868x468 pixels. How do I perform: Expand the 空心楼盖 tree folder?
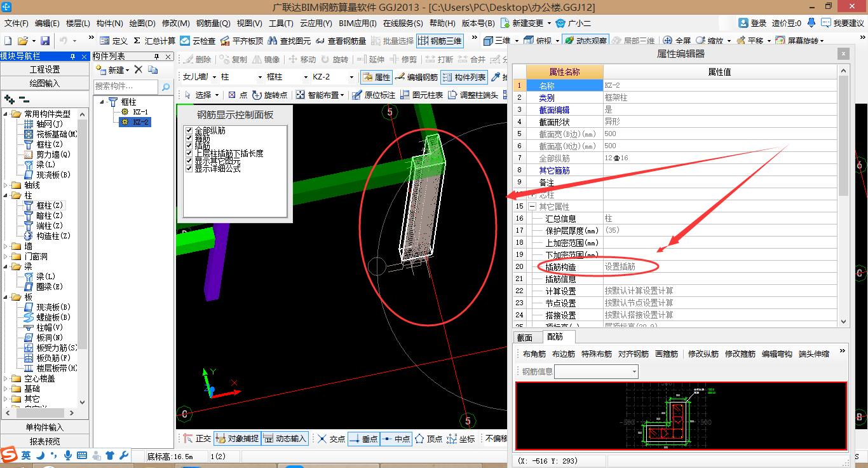(x=7, y=378)
